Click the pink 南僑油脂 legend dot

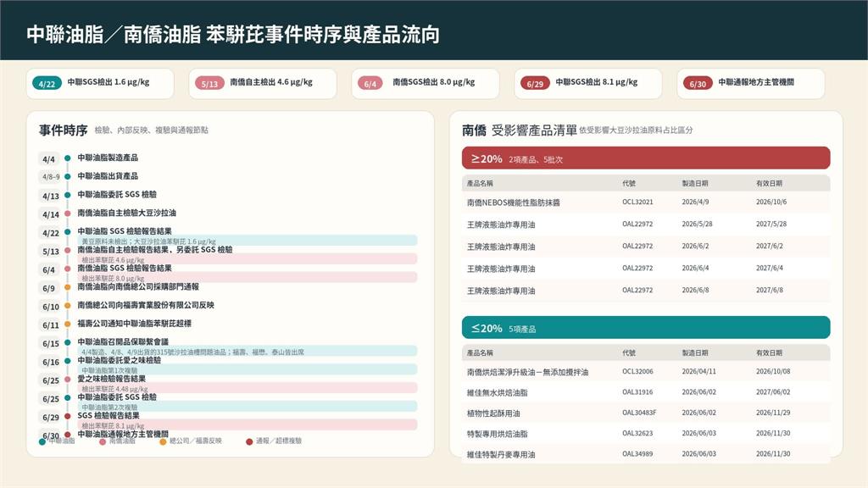click(x=103, y=441)
